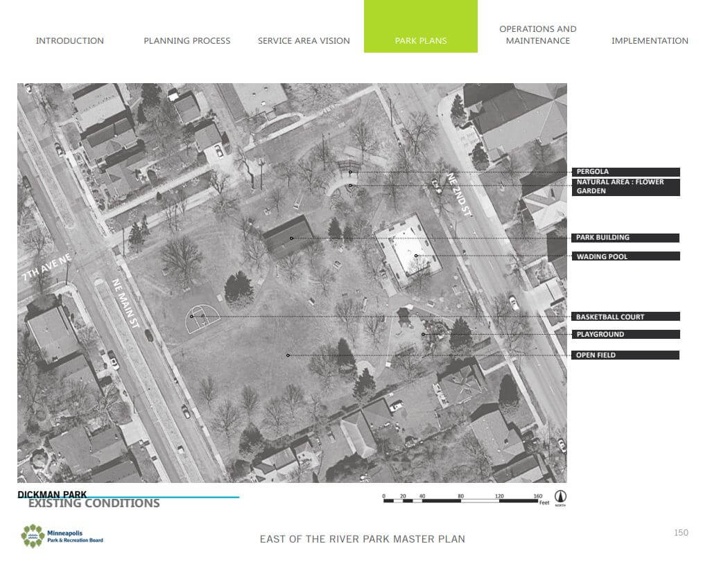The height and width of the screenshot is (564, 728).
Task: Click the highlighted Park Plans tab
Action: click(x=420, y=40)
